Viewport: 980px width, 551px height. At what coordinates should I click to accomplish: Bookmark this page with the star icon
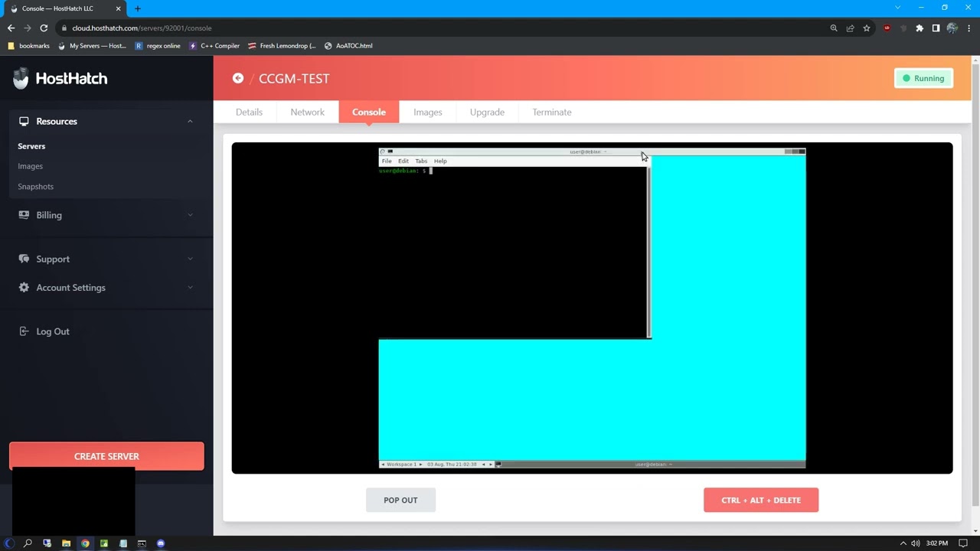(867, 28)
